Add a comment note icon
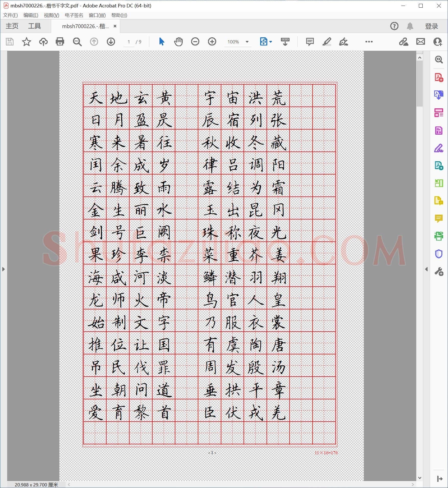The image size is (448, 488). 310,42
